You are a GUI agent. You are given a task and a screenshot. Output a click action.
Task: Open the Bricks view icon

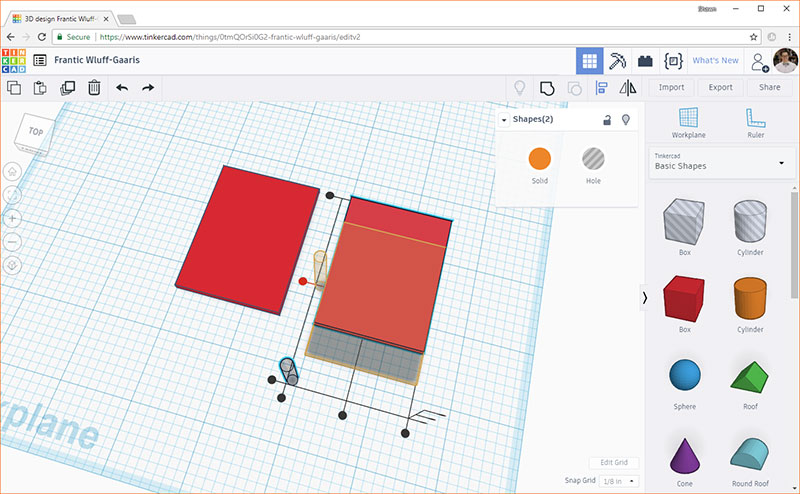pos(645,60)
